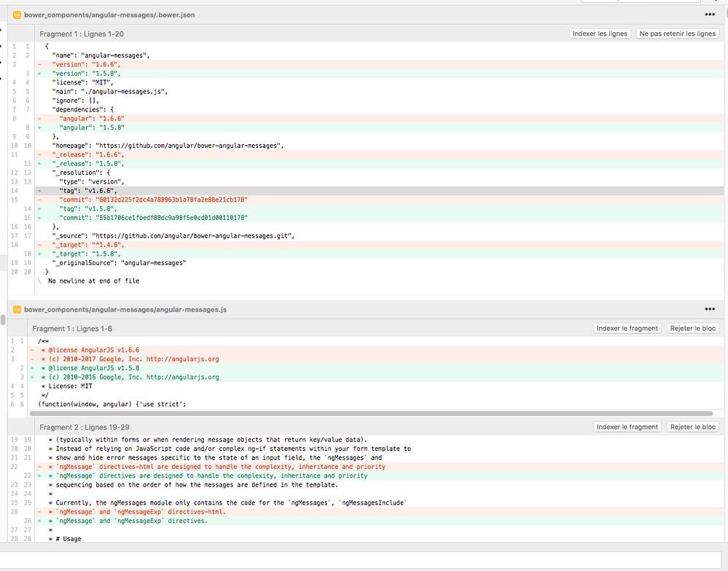Stage Fragment 1 Lignes 1-6 with Indexer le fragment

pos(627,328)
